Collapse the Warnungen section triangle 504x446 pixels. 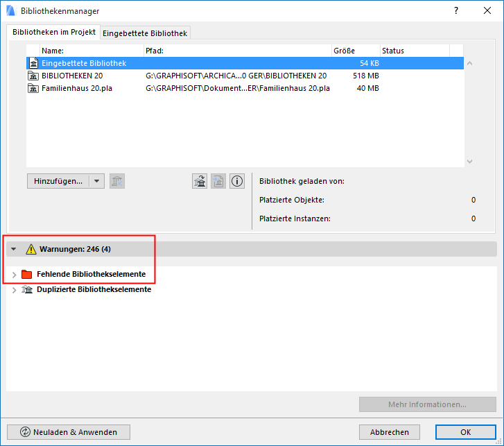coord(13,249)
